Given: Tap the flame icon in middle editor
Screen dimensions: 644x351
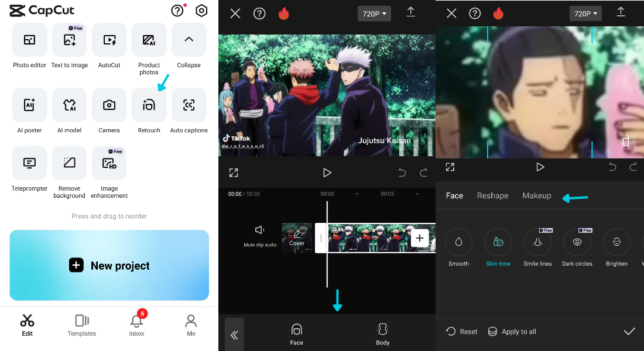Looking at the screenshot, I should [283, 13].
